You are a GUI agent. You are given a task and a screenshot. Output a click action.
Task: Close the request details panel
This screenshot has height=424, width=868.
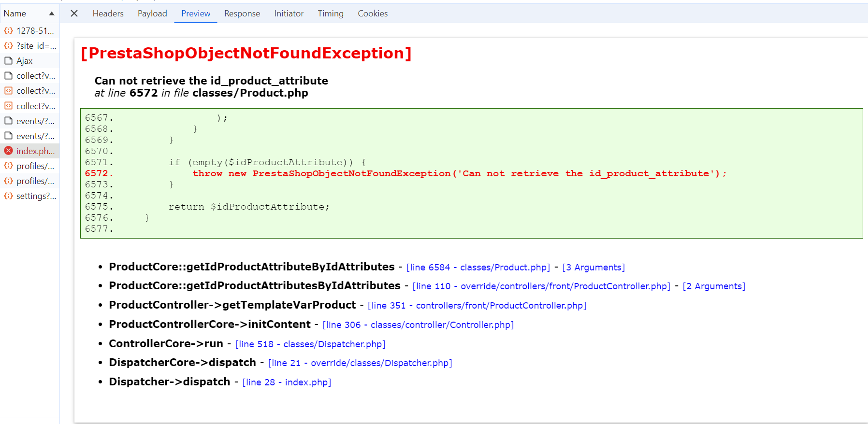click(74, 14)
